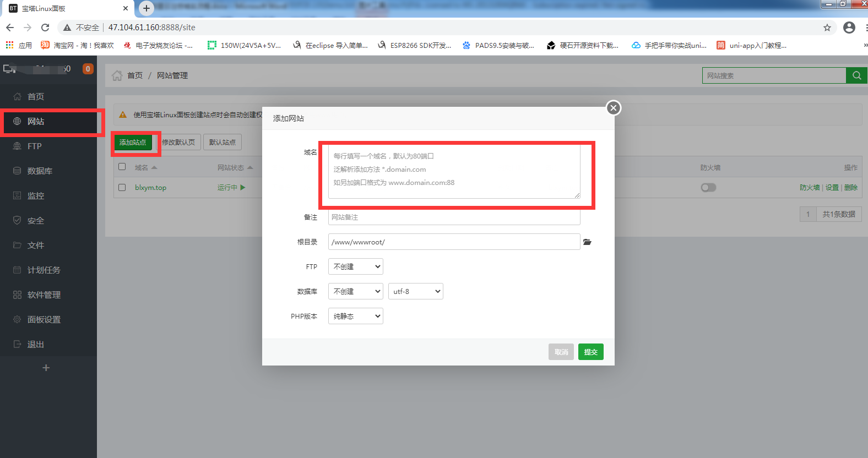Click the browser address bar URL
This screenshot has height=458, width=868.
151,28
